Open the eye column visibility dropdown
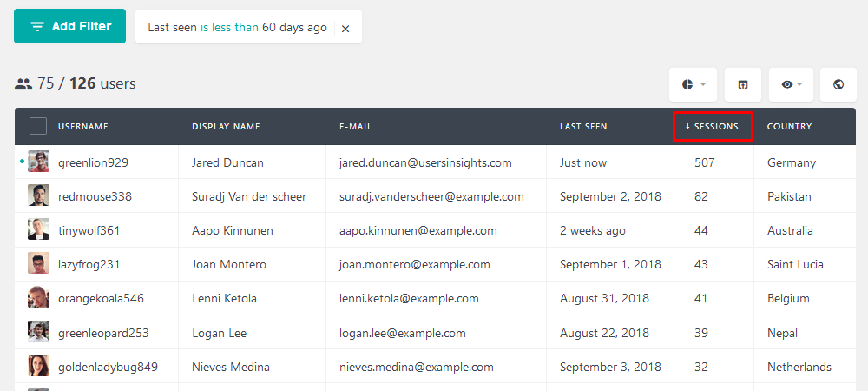Screen dimensions: 868x391 point(791,85)
